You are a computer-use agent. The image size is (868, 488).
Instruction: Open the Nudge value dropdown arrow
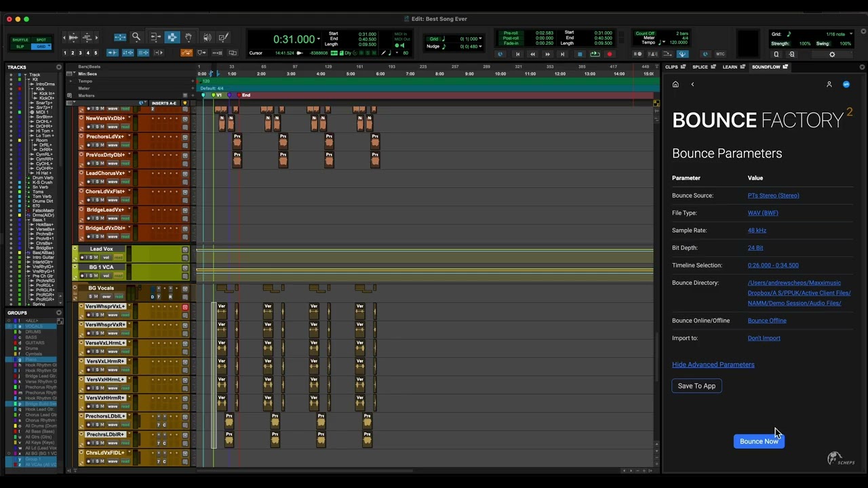(x=481, y=46)
